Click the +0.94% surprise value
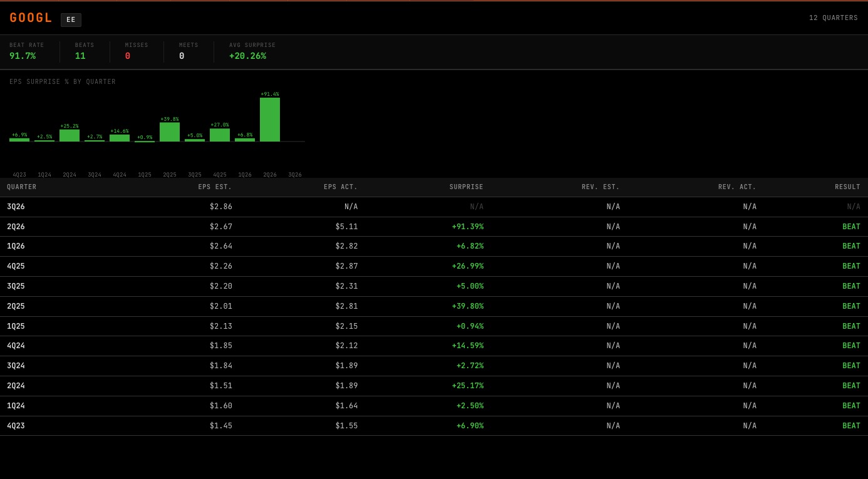Image resolution: width=868 pixels, height=479 pixels. [470, 326]
